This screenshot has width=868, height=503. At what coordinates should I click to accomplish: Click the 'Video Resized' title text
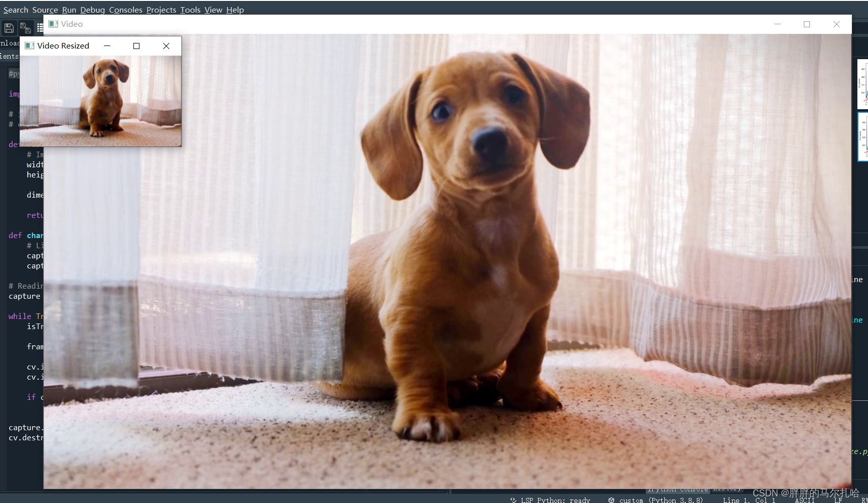tap(63, 45)
